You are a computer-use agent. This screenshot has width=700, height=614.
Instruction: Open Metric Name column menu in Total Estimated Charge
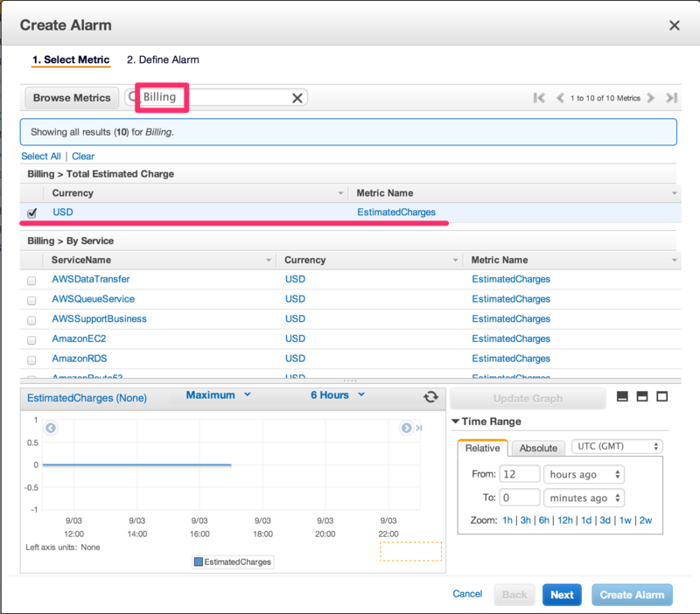(674, 193)
